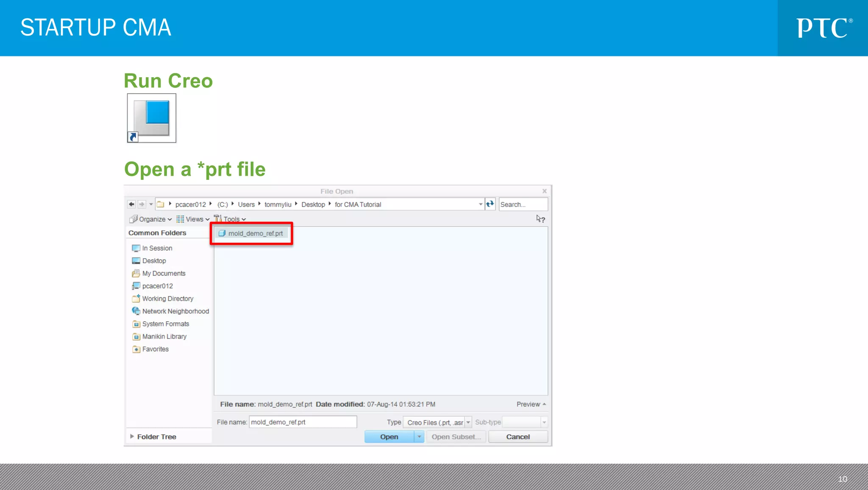Launch the Creo desktop shortcut icon

click(x=151, y=118)
